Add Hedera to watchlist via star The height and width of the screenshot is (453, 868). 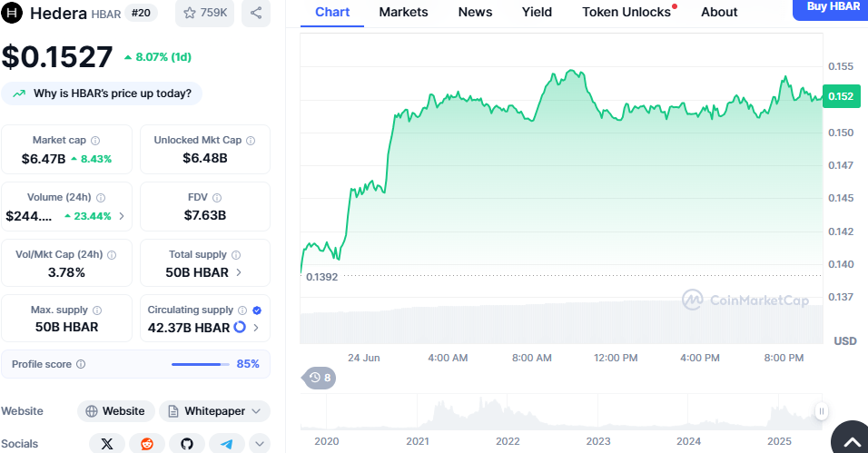pyautogui.click(x=205, y=13)
